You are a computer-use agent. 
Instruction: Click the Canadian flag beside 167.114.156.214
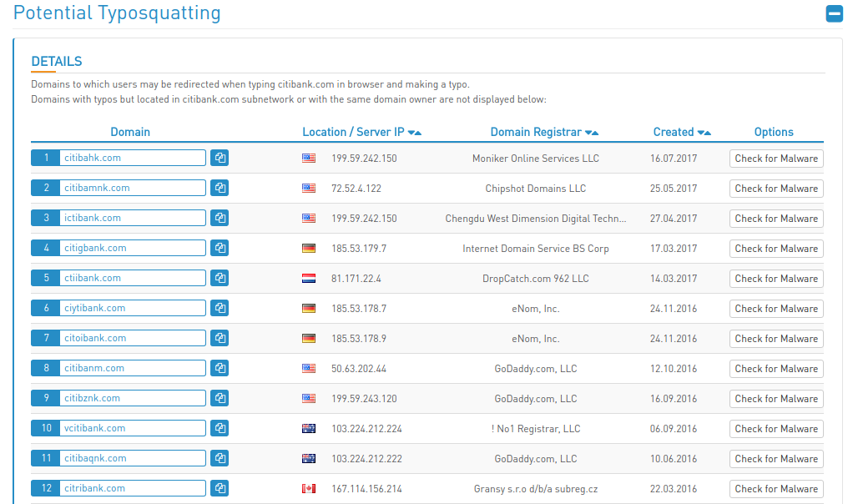click(309, 489)
